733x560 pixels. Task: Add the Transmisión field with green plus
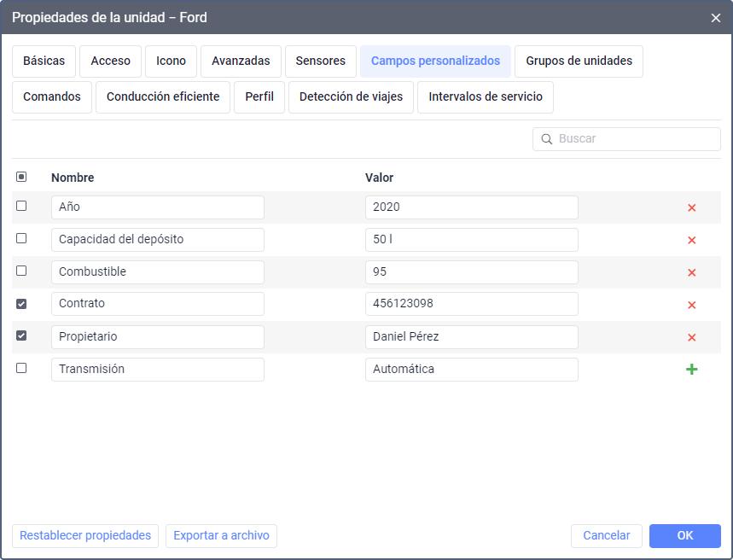coord(691,370)
